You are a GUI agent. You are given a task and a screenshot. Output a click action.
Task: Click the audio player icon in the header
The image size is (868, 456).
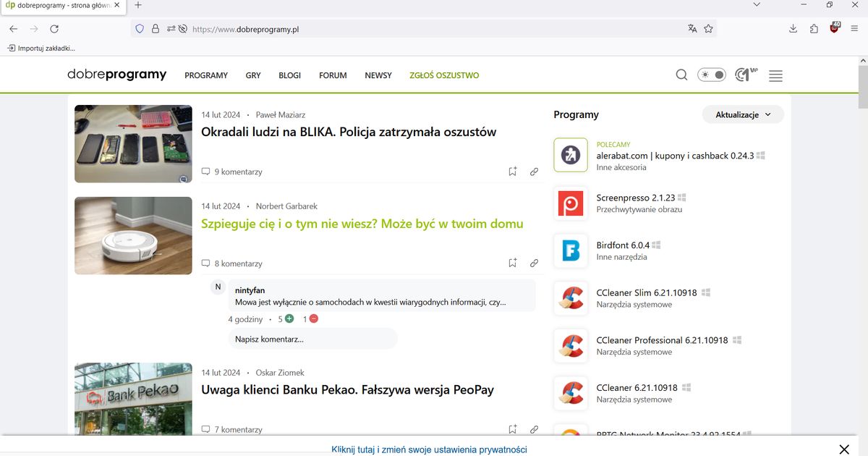745,74
